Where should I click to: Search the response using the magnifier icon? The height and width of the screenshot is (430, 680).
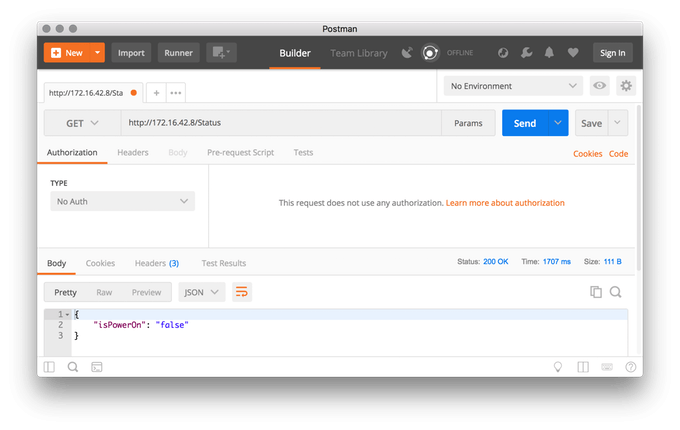pos(616,292)
